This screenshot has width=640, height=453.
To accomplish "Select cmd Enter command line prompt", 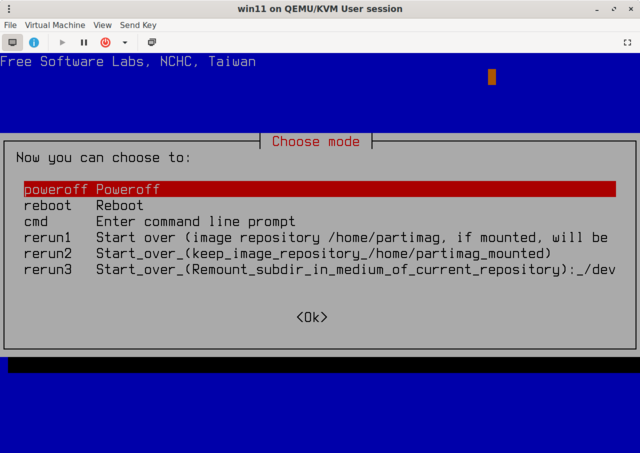I will click(x=160, y=222).
